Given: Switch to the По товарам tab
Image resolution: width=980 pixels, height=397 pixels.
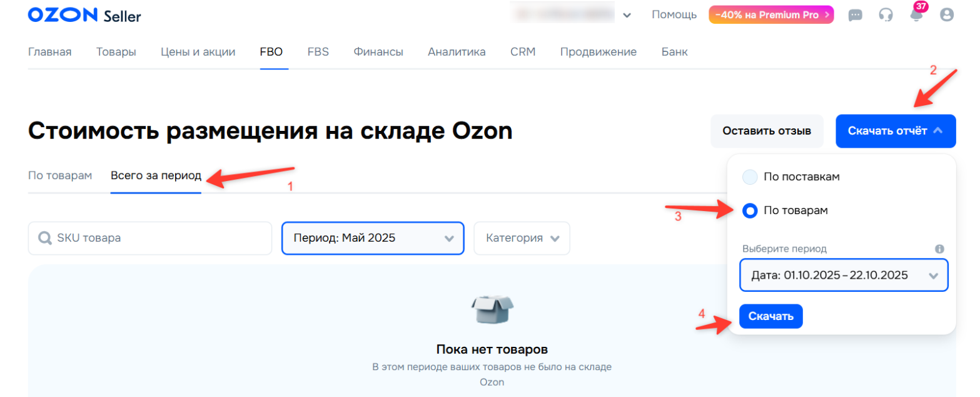Looking at the screenshot, I should pos(60,175).
